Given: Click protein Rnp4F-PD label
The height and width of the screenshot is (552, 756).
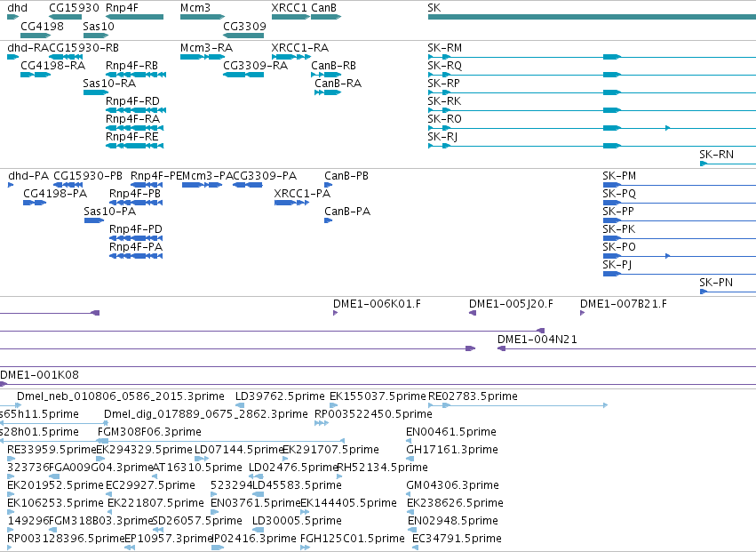Looking at the screenshot, I should coord(136,229).
